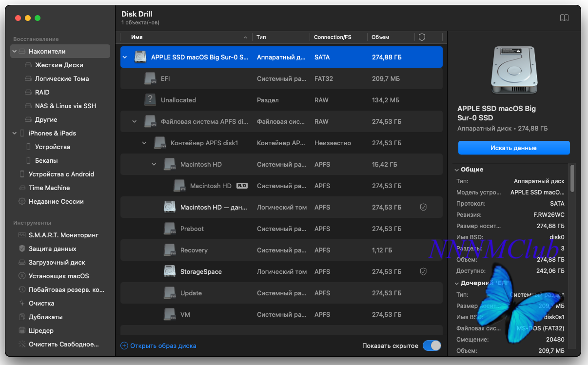
Task: Collapse the Накопители sidebar section
Action: (15, 51)
